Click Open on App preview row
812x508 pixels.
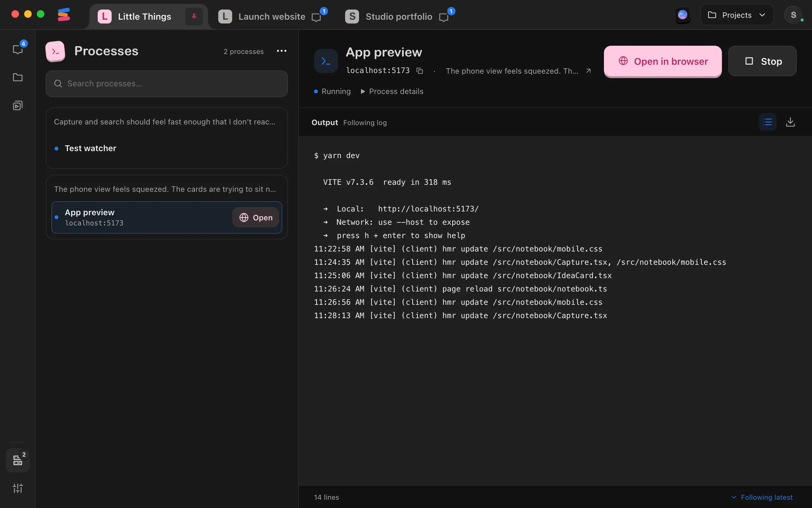tap(256, 217)
